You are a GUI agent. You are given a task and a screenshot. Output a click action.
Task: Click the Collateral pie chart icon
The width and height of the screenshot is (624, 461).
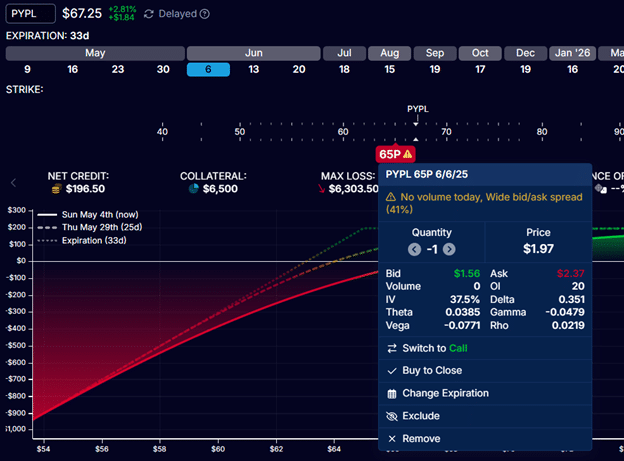coord(193,188)
